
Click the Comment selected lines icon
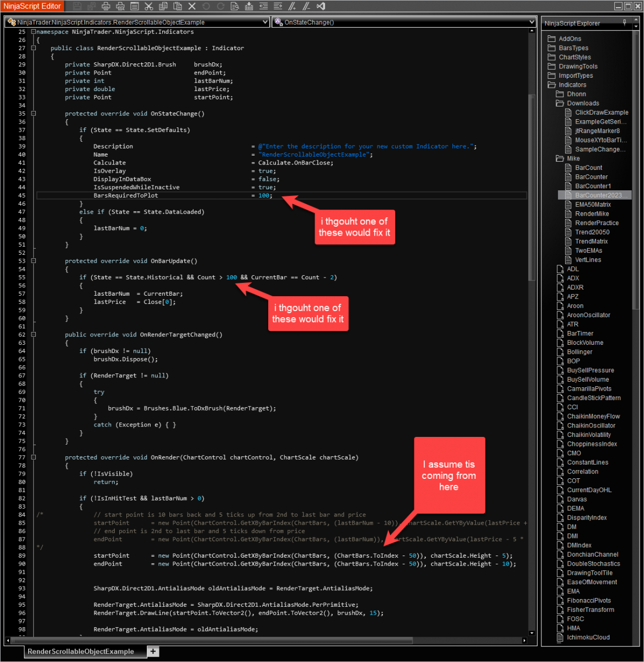(x=292, y=6)
